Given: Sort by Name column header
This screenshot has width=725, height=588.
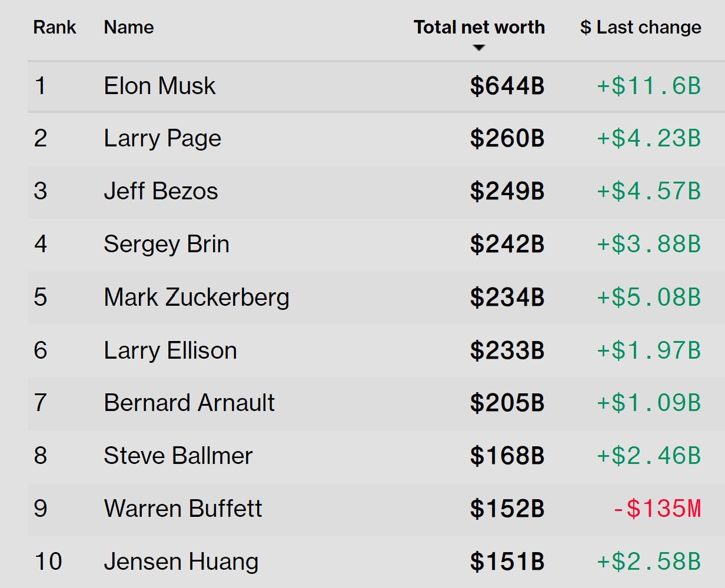Looking at the screenshot, I should [129, 27].
